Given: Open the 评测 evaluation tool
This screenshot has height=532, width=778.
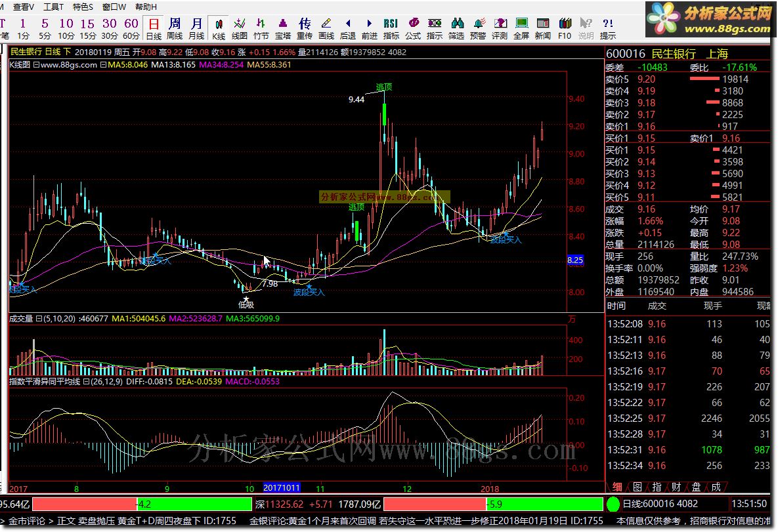Looking at the screenshot, I should tap(500, 28).
